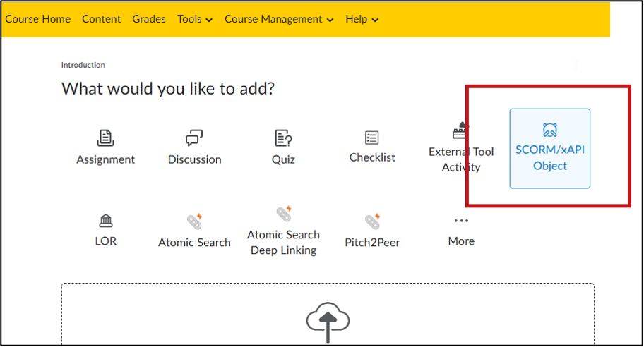Expand the Tools dropdown menu
The width and height of the screenshot is (644, 347).
[x=195, y=19]
